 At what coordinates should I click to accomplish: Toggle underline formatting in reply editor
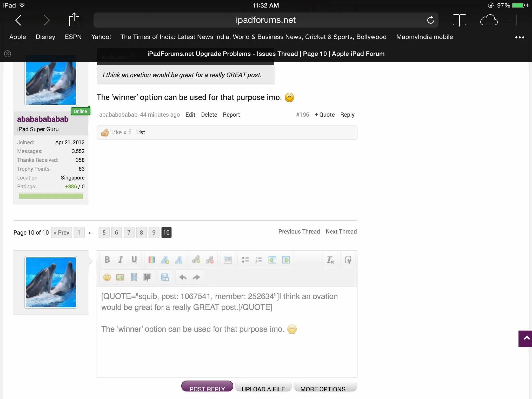(134, 260)
